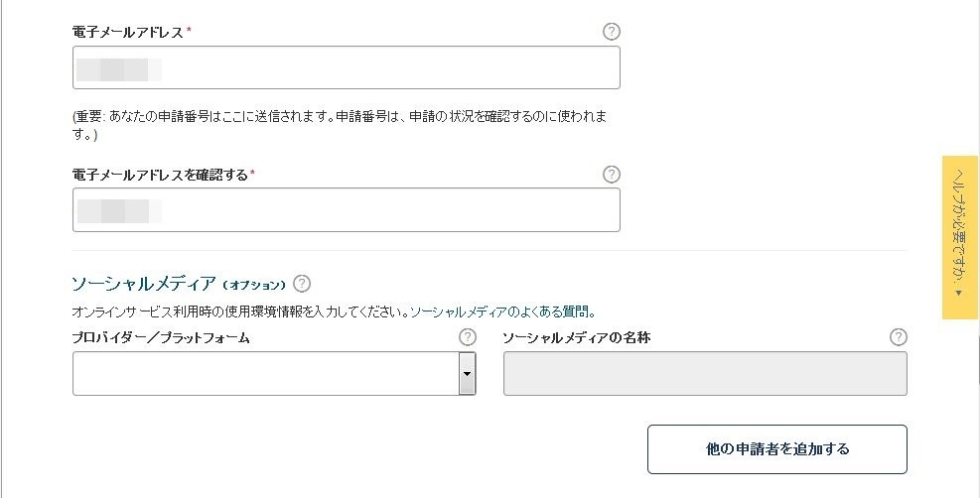This screenshot has width=980, height=498.
Task: Show help for プロバイダー/プラットフォーム field
Action: coord(467,337)
